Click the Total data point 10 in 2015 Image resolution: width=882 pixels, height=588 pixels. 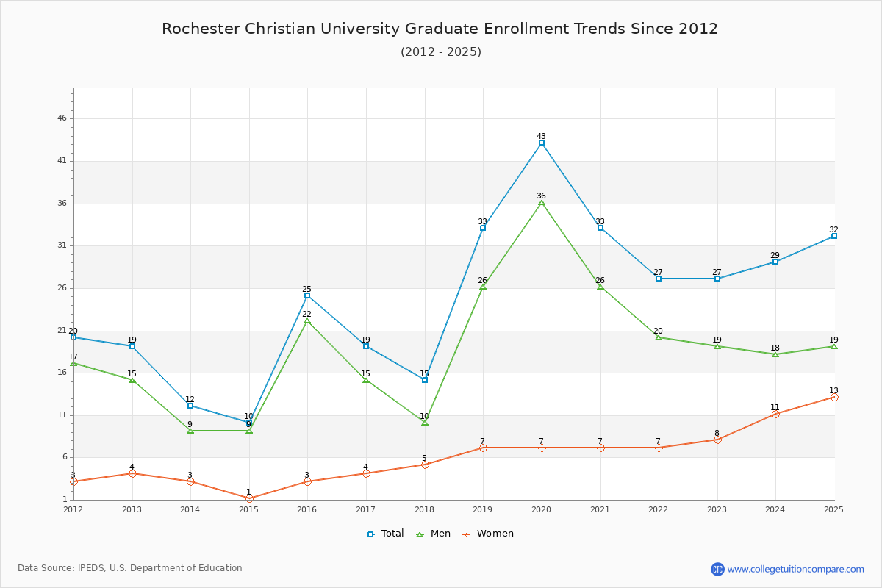pos(249,423)
